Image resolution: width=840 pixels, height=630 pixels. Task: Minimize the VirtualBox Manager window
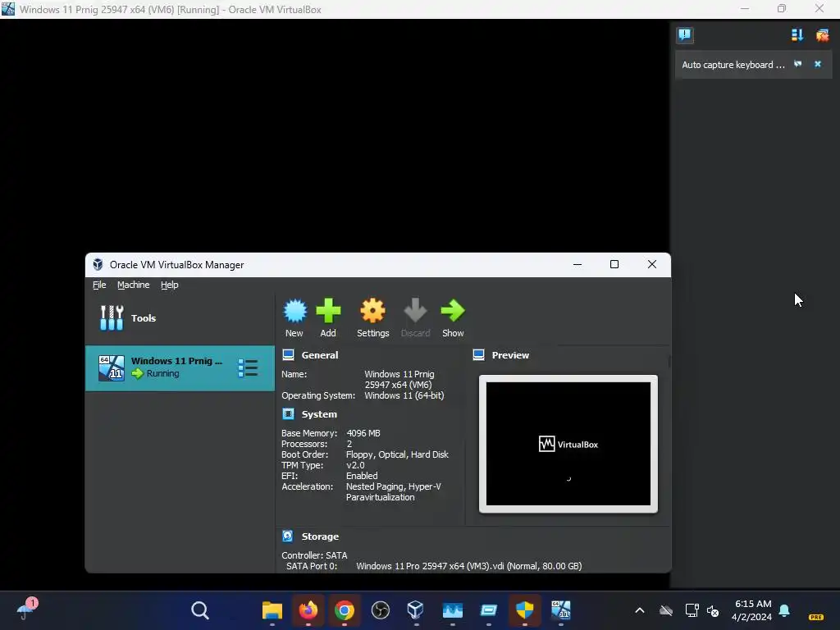[x=577, y=265]
